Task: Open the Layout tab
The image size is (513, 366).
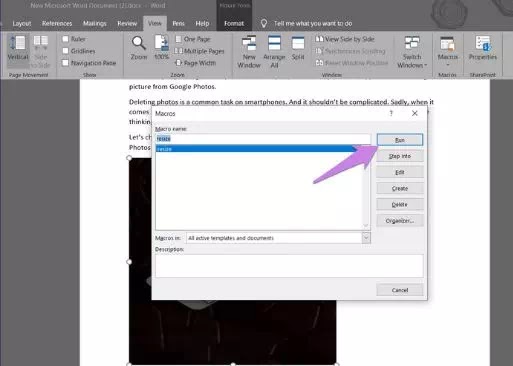Action: tap(22, 23)
